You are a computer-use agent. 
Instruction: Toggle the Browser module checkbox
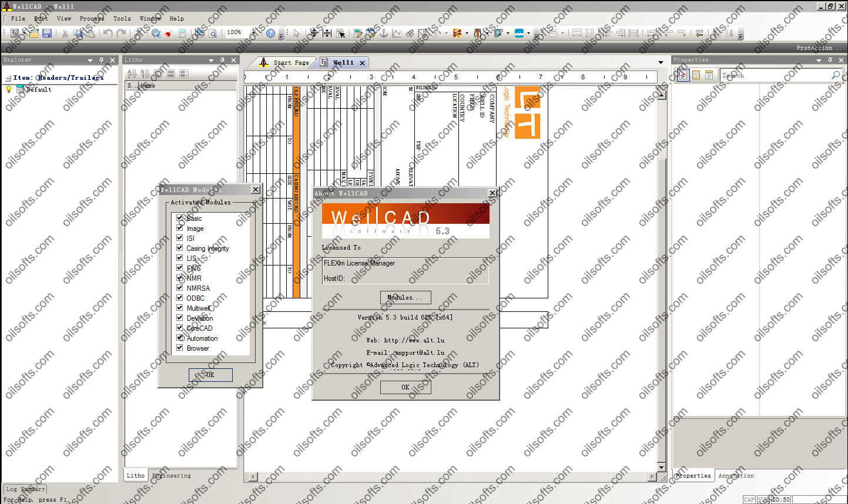(180, 348)
